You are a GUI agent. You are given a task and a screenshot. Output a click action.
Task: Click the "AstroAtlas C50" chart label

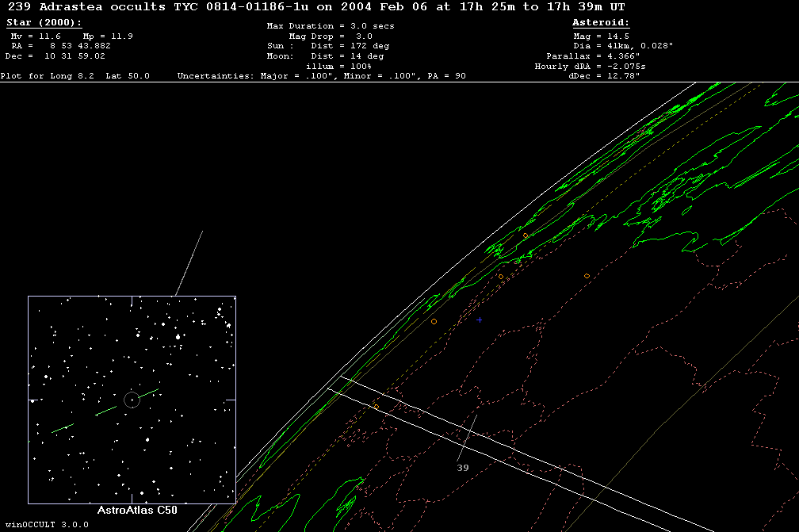pos(136,511)
